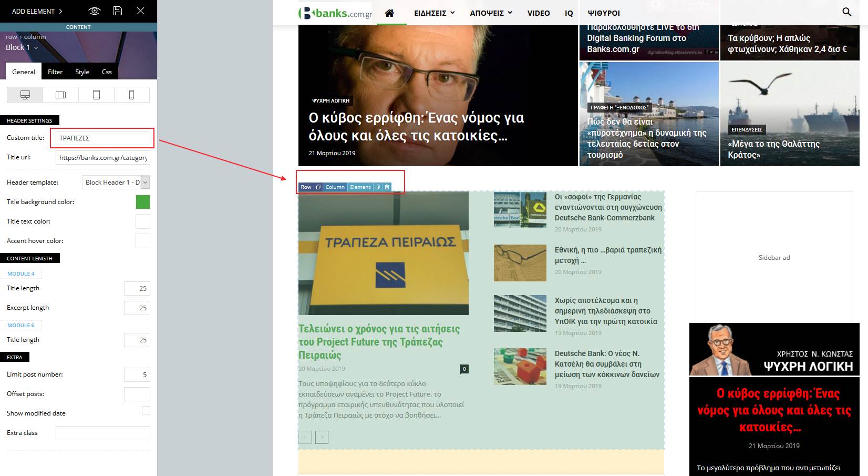868x476 pixels.
Task: Open the ΕΙΔΗΣΕΙΣ menu
Action: [435, 13]
